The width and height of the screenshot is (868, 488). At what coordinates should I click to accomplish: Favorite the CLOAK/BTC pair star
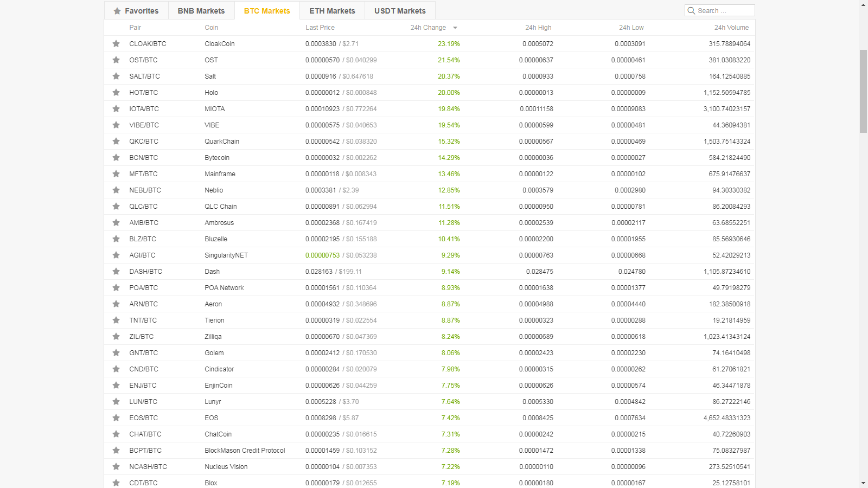[116, 44]
